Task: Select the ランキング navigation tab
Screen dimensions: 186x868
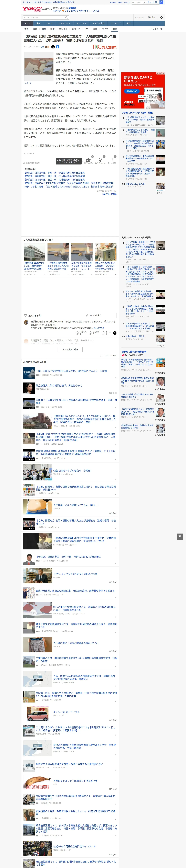Action: pyautogui.click(x=115, y=23)
